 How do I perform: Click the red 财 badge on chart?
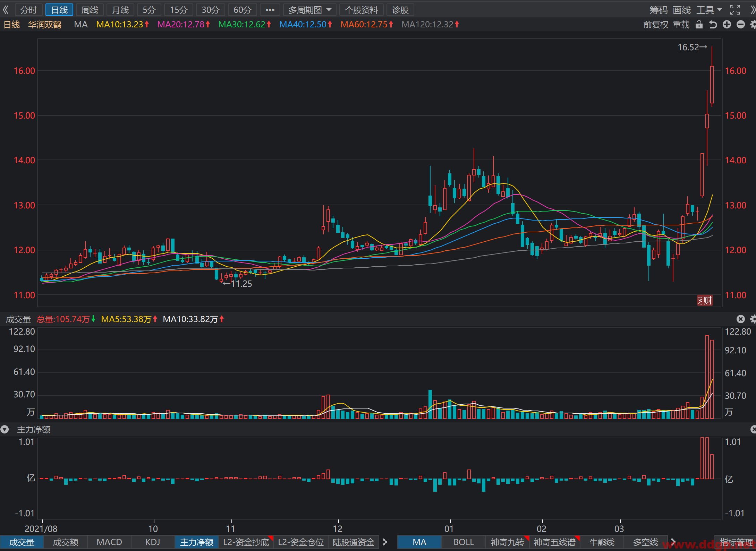coord(705,300)
